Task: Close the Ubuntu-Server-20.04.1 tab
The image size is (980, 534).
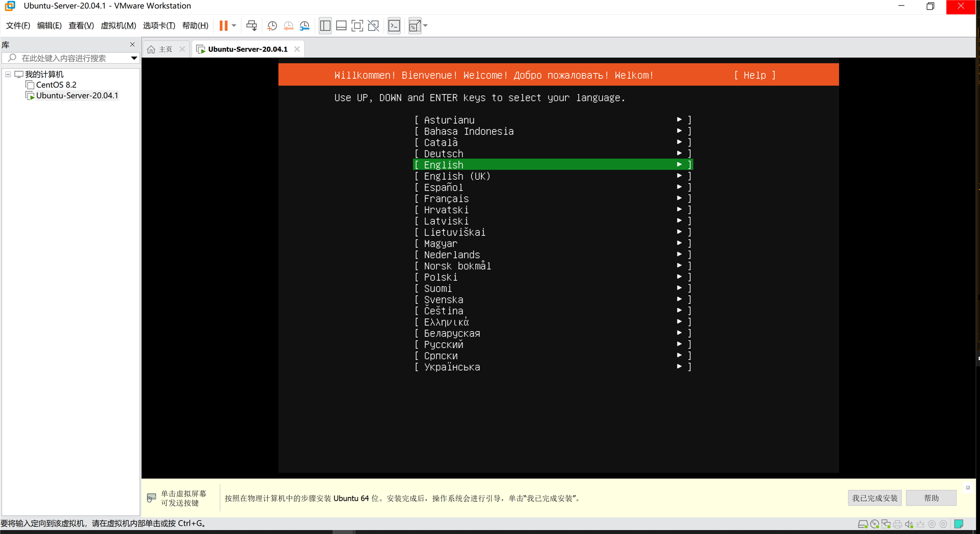Action: coord(297,49)
